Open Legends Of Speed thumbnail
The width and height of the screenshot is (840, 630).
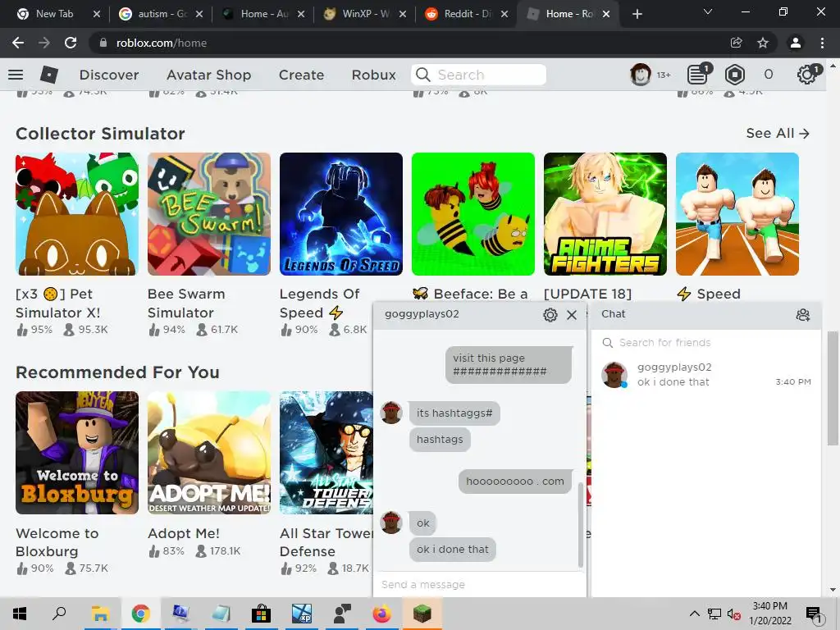point(341,214)
